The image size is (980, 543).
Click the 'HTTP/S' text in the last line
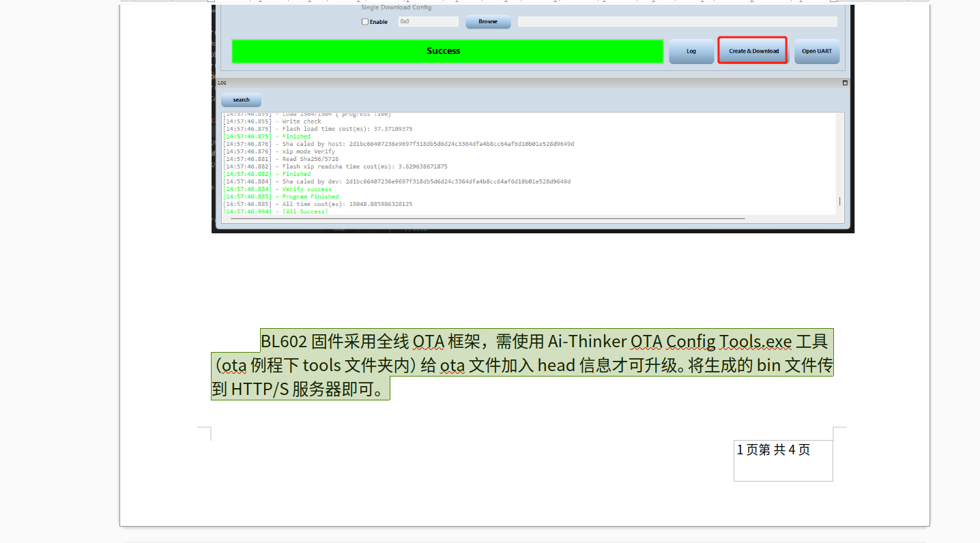260,390
